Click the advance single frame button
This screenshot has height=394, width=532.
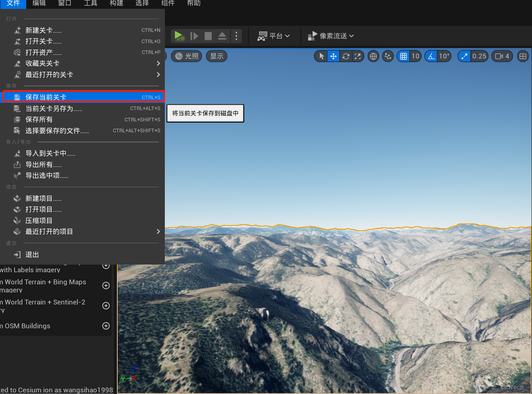(x=194, y=36)
